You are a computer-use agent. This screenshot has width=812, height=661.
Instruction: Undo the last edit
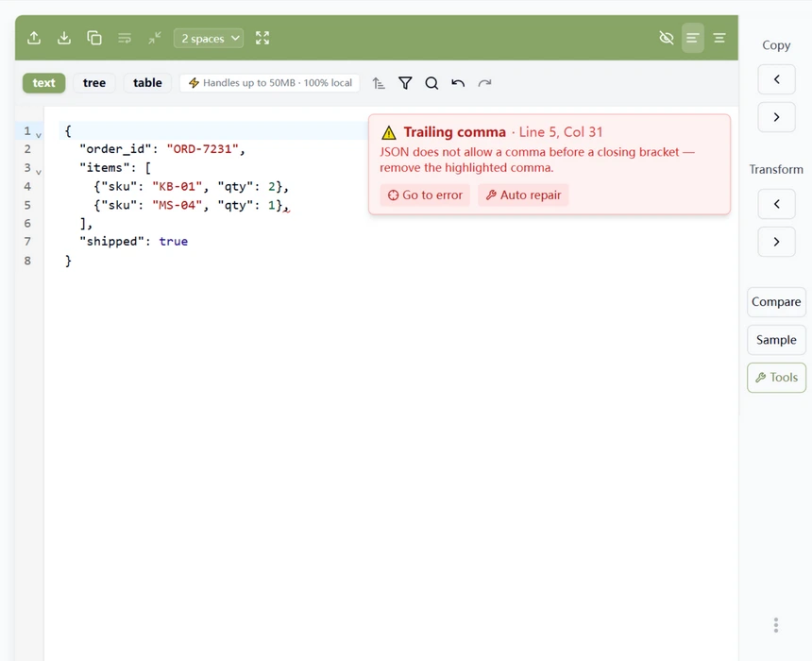pyautogui.click(x=458, y=83)
